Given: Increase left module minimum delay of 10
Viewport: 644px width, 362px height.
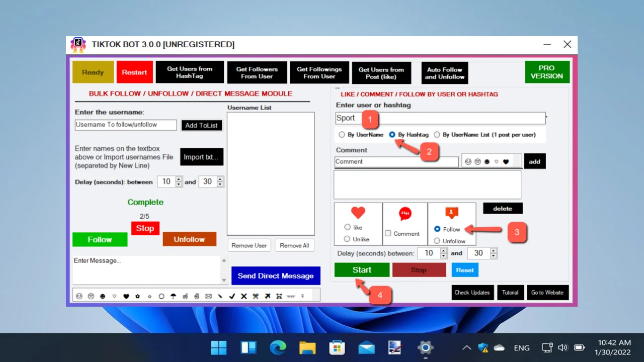Looking at the screenshot, I should point(179,179).
